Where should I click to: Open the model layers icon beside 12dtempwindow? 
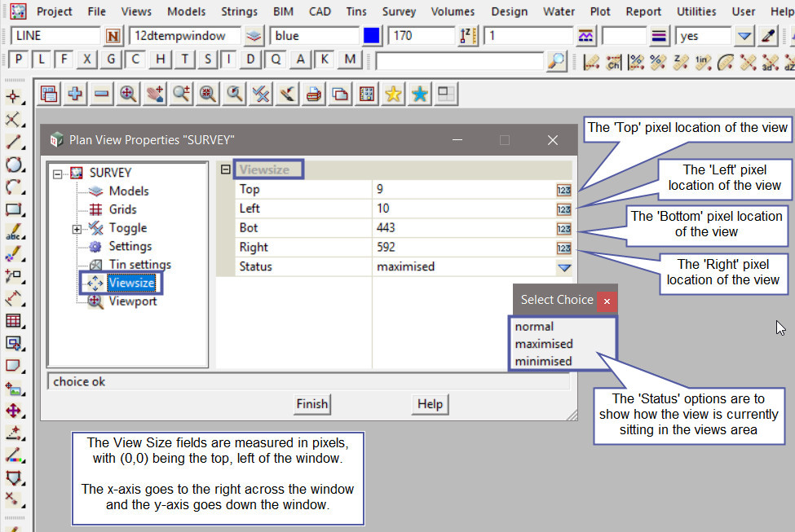[x=254, y=36]
